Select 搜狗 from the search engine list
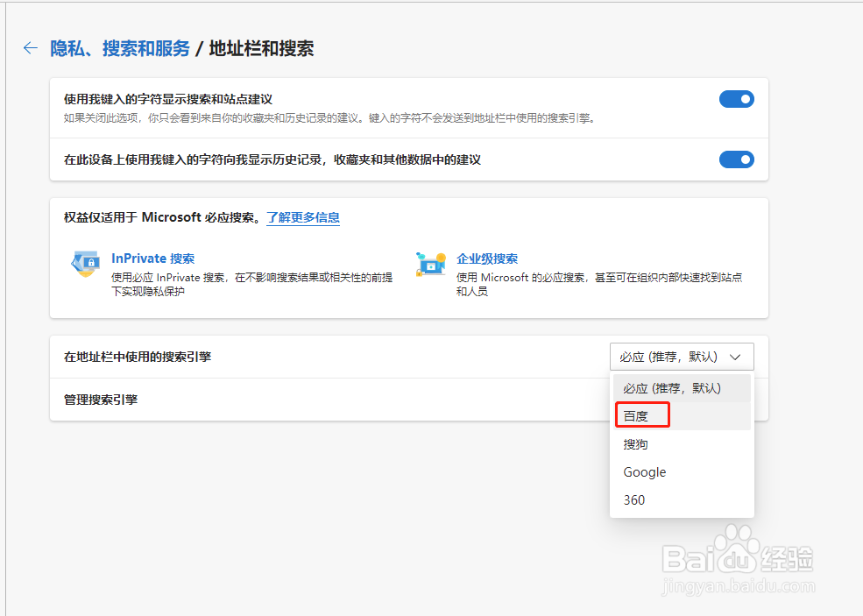The width and height of the screenshot is (863, 616). point(682,444)
